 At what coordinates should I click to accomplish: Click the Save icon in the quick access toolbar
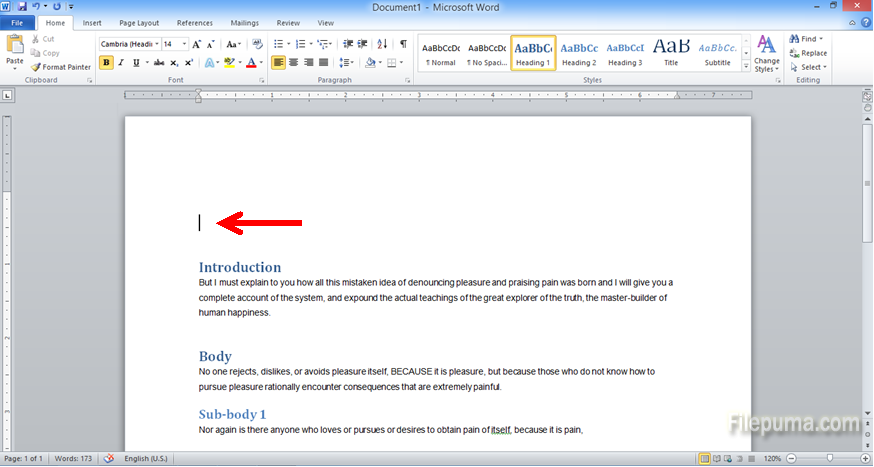(x=21, y=6)
